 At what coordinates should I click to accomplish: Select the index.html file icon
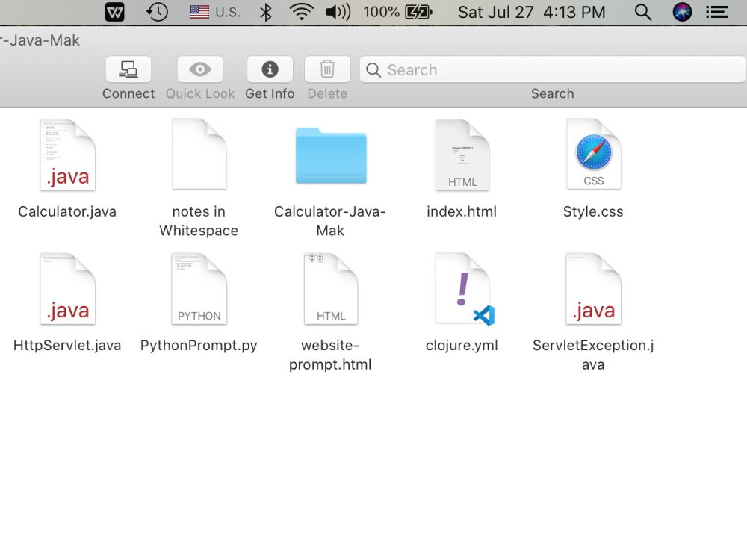(462, 155)
